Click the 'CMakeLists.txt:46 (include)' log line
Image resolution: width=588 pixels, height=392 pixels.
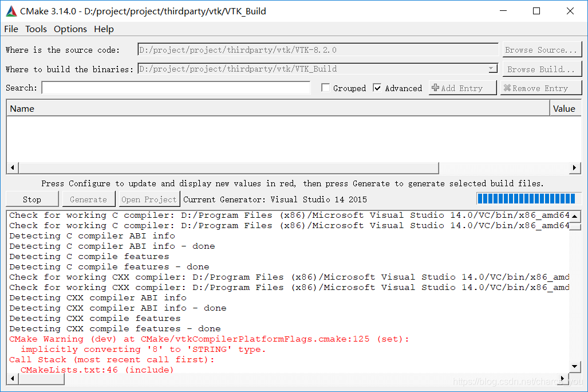[97, 370]
